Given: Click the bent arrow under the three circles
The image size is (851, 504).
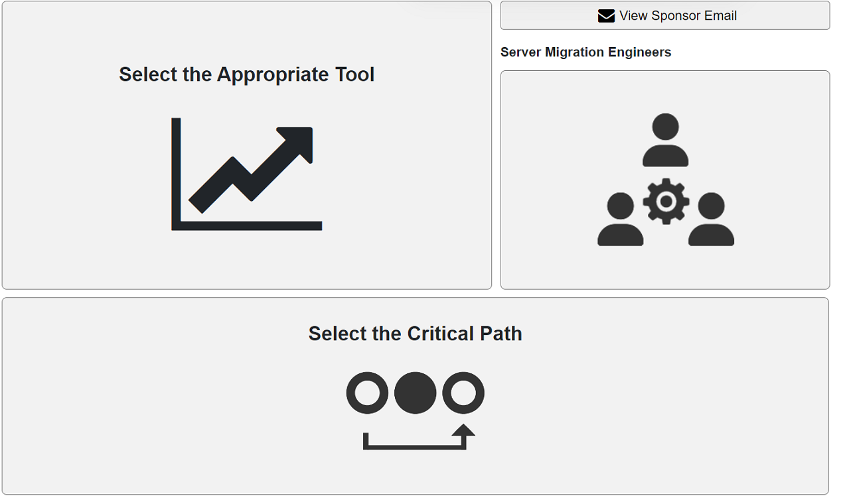Looking at the screenshot, I should 419,438.
